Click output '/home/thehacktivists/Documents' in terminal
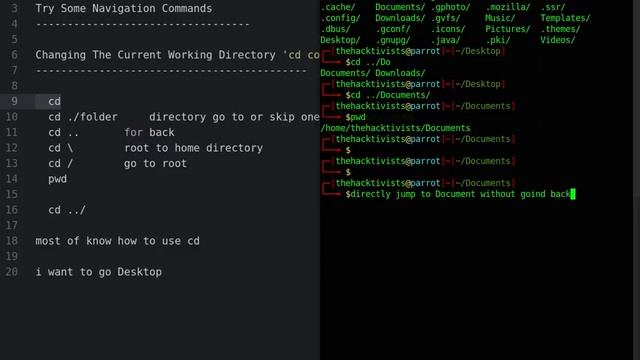The width and height of the screenshot is (640, 360). point(395,128)
